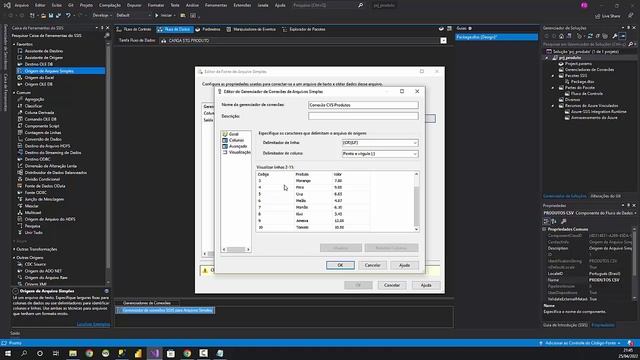Open the Arquivo menu
The height and width of the screenshot is (360, 640).
tap(22, 5)
